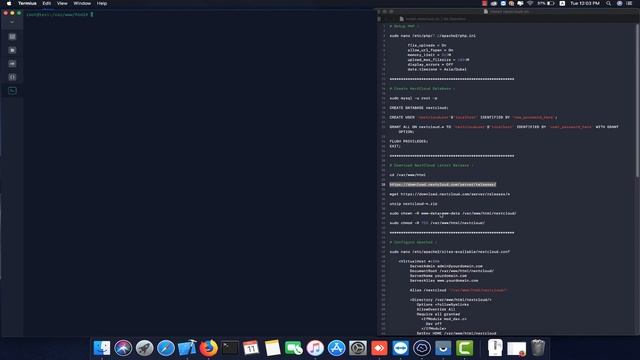Open the Window menu

point(82,3)
